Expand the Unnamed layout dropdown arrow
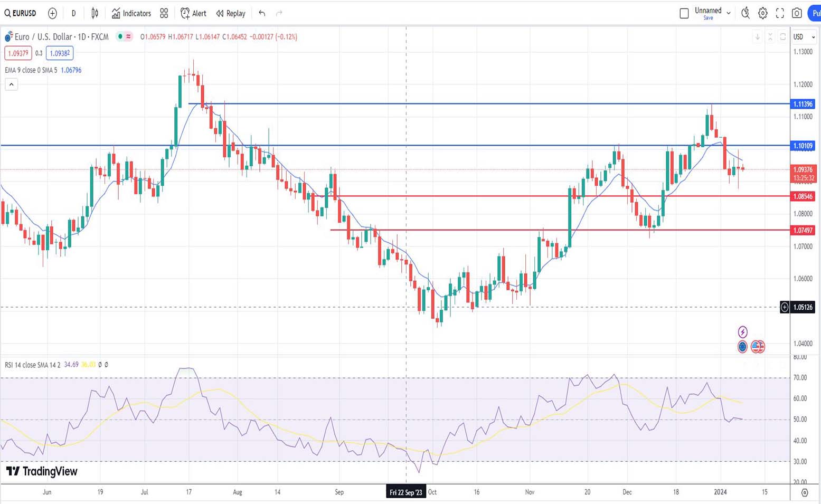Screen dimensions: 821x504 point(729,13)
